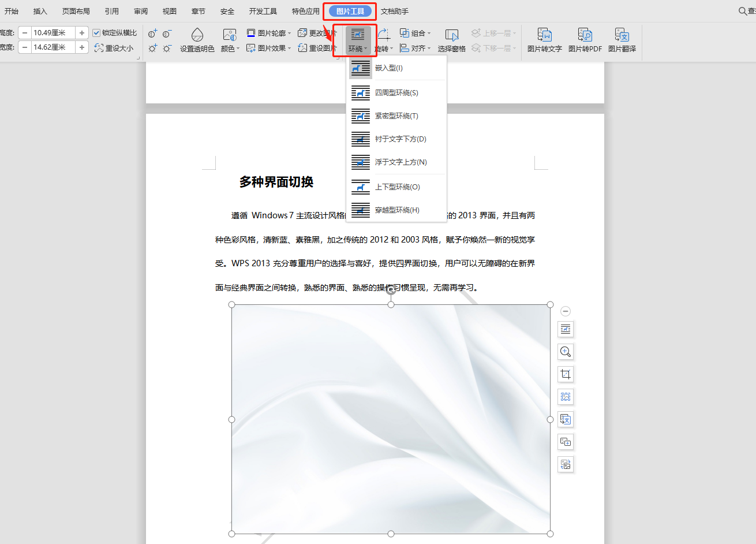
Task: Click the zoom preview magnifier icon beside image
Action: pos(566,352)
